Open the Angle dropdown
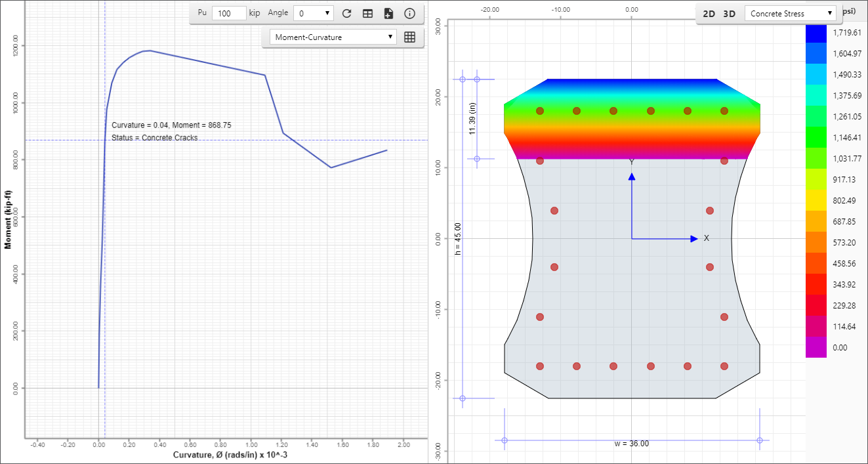 coord(314,13)
